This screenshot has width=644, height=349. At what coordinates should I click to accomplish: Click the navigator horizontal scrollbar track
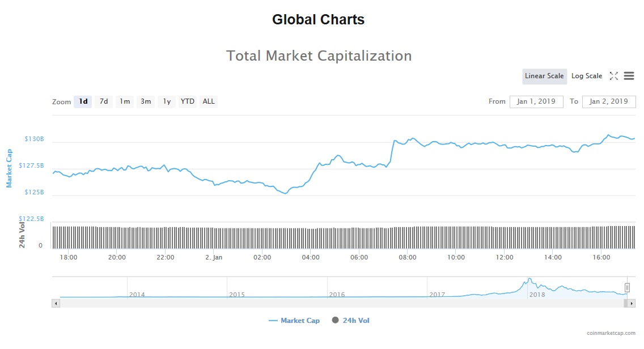(340, 303)
